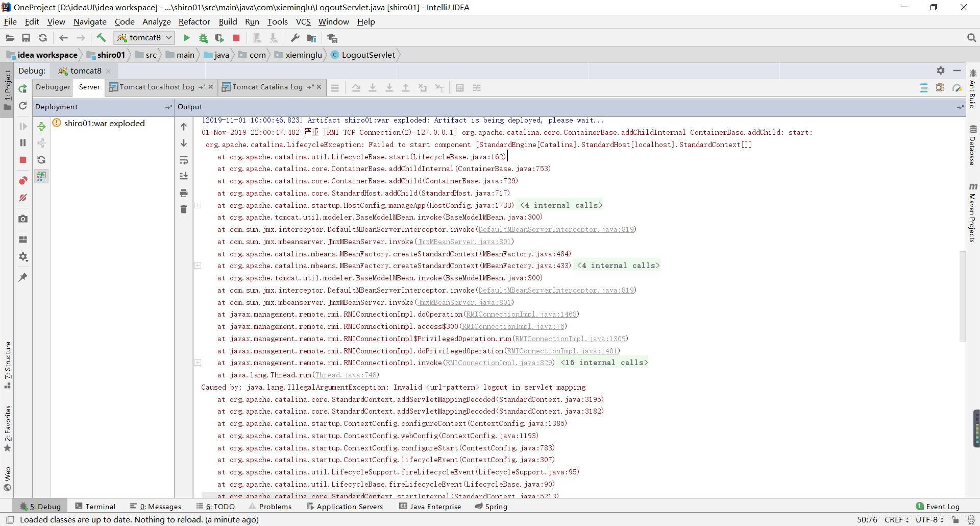Screen dimensions: 980x526
Task: Open the tomcat8 run configuration dropdown
Action: tap(144, 37)
